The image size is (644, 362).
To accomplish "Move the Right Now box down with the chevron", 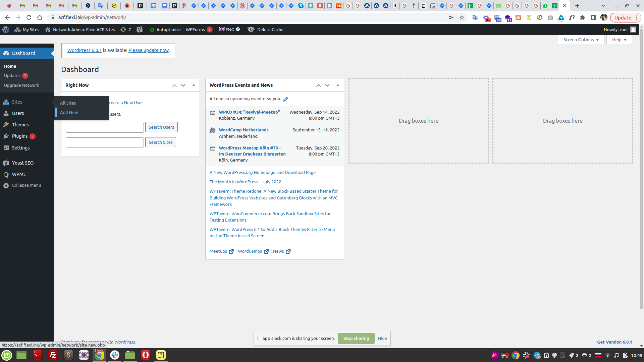I will pyautogui.click(x=183, y=85).
